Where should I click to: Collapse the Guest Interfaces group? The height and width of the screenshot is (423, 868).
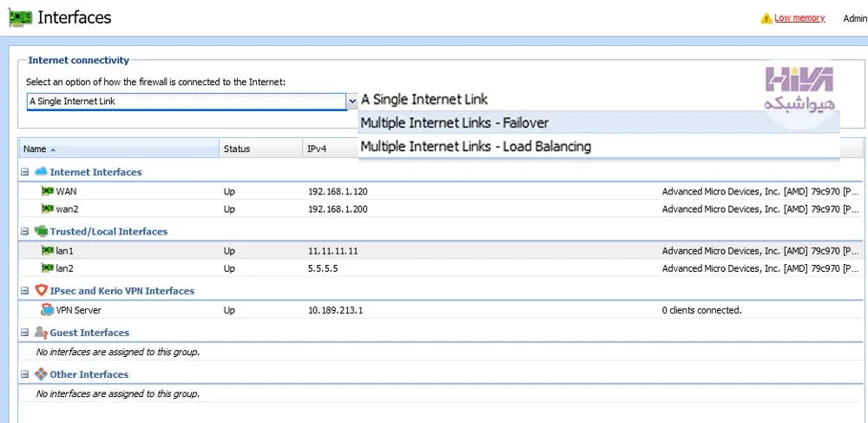(x=24, y=333)
